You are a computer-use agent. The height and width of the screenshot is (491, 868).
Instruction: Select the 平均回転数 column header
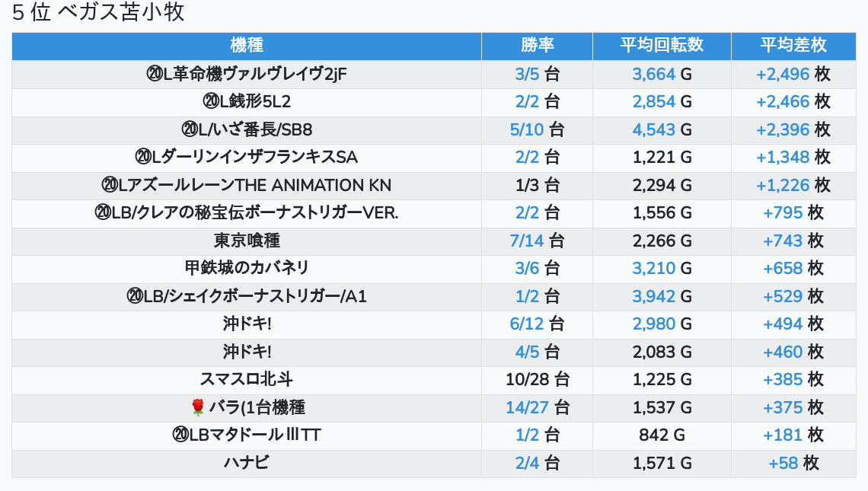tap(662, 46)
